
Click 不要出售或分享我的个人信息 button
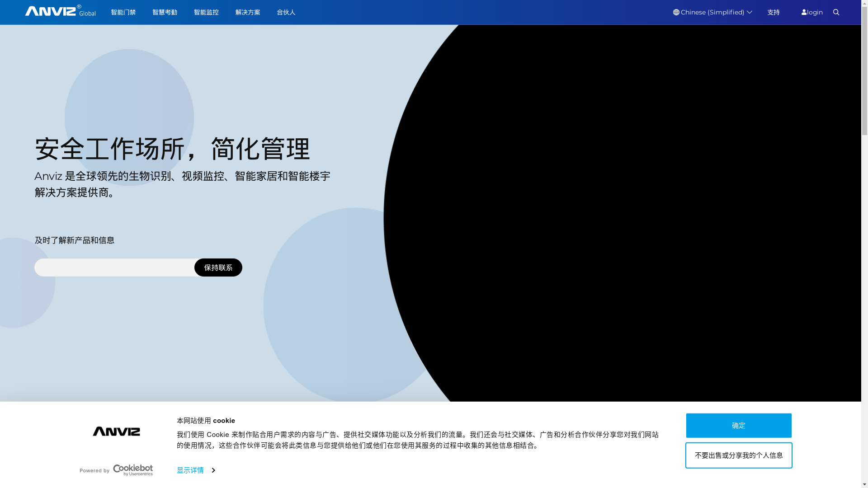[739, 455]
